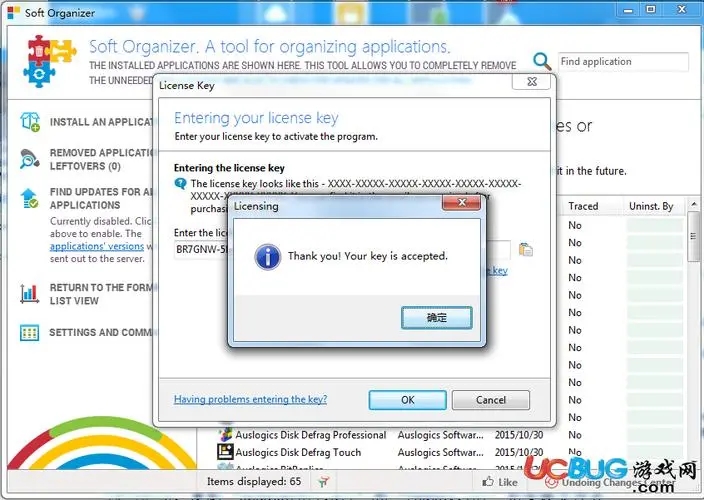Click the Removed Applications Leftovers magnifier icon
Image resolution: width=704 pixels, height=500 pixels.
pyautogui.click(x=30, y=159)
